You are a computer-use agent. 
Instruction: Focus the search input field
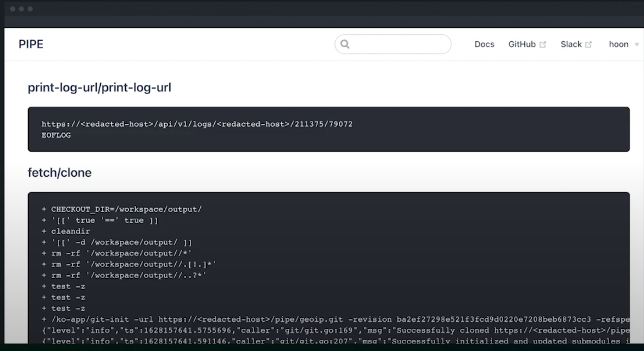coord(393,45)
